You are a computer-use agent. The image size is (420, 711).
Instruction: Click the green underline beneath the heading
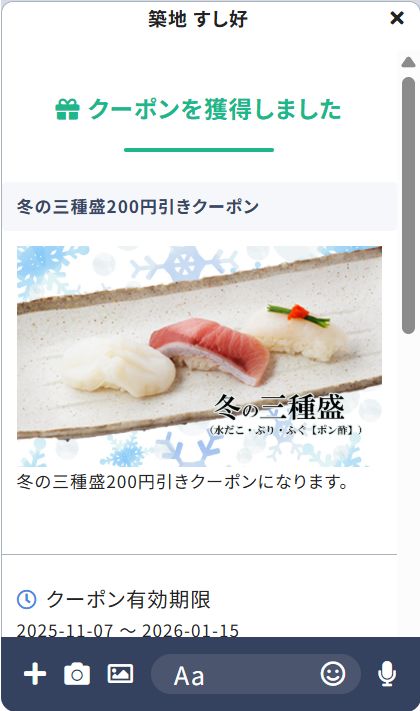pyautogui.click(x=199, y=150)
